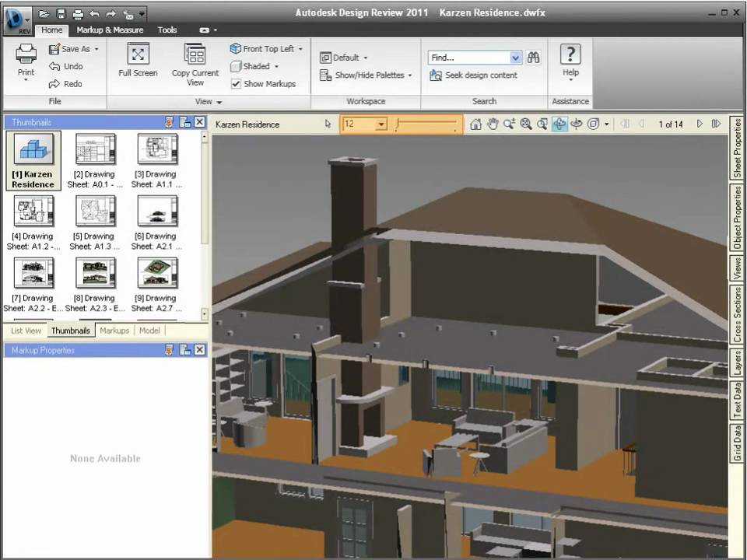Select the [1] Karzen Residence thumbnail
747x560 pixels.
pos(33,161)
